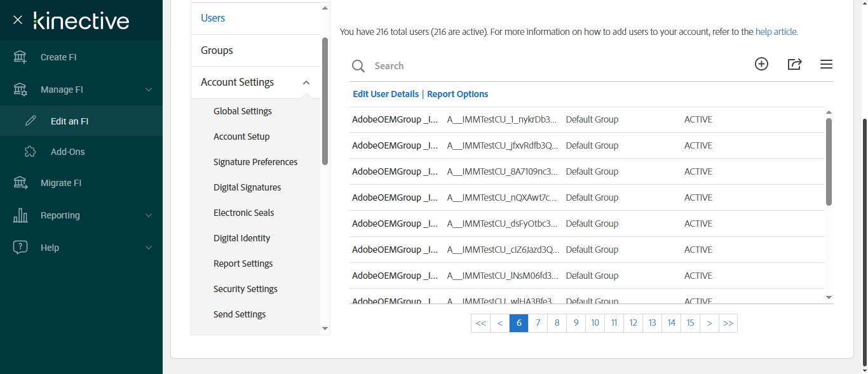Collapse the Manage FI menu chevron

(149, 90)
